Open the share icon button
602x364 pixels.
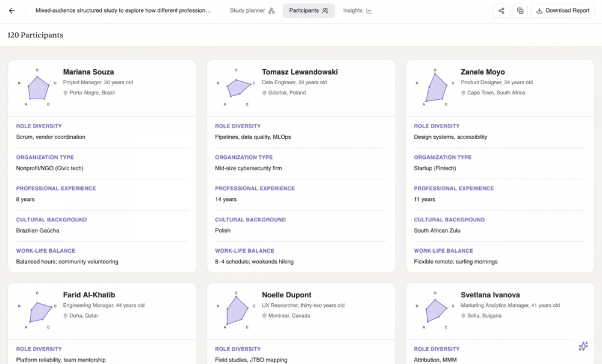coord(501,11)
